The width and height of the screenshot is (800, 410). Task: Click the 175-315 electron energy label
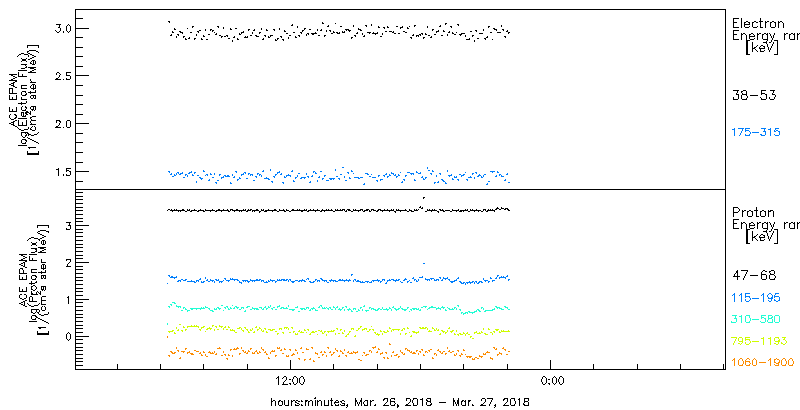756,133
